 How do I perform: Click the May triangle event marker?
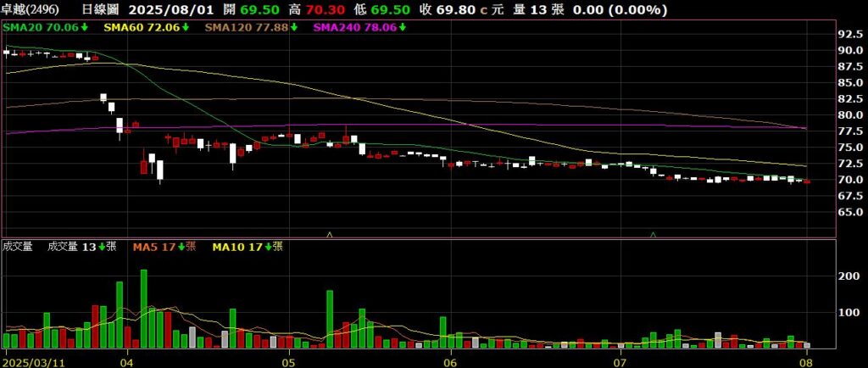pyautogui.click(x=330, y=233)
